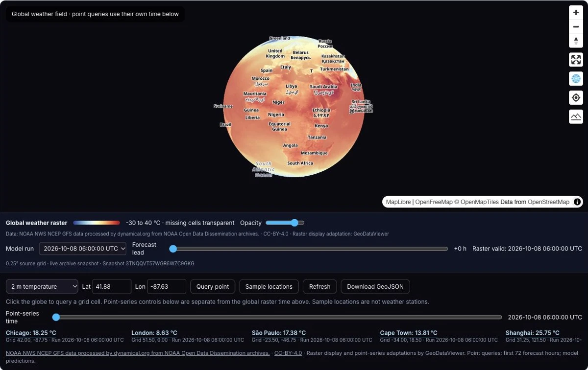Click the Italy label on the globe
Viewport: 588px width, 370px height.
(x=286, y=67)
